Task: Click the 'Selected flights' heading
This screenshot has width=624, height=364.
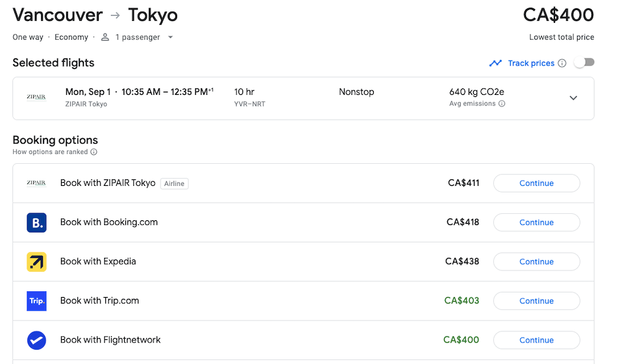Action: (x=53, y=63)
